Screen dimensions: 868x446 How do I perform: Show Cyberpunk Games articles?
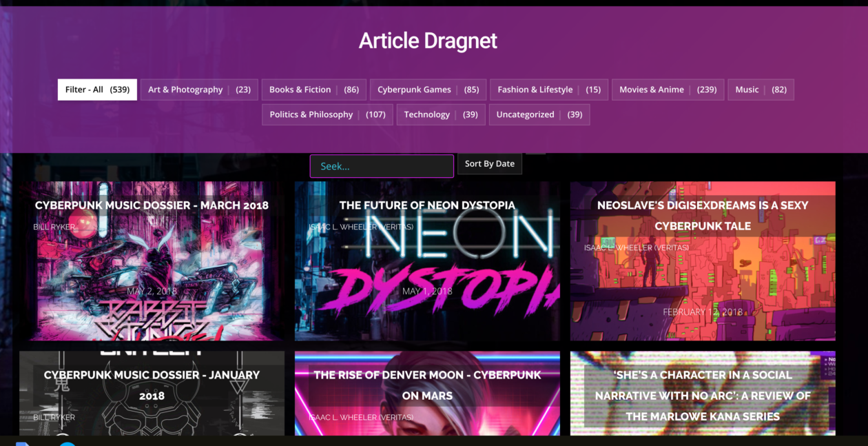point(428,90)
